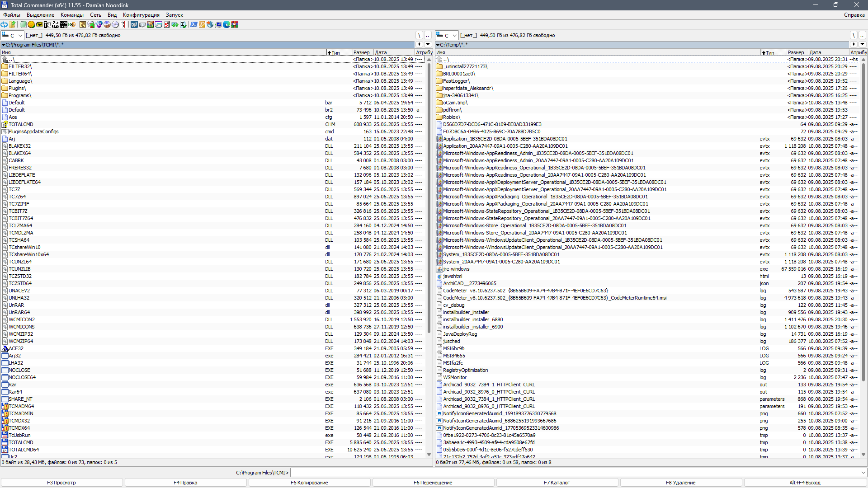This screenshot has width=868, height=488.
Task: Open the command line history dropdown
Action: pos(863,473)
